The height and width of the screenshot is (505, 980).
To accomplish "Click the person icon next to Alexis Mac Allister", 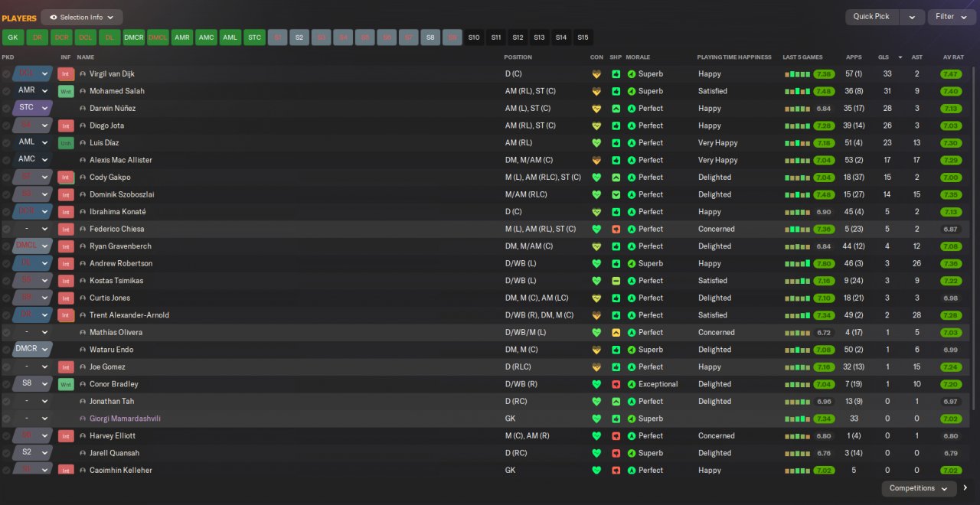I will click(83, 160).
